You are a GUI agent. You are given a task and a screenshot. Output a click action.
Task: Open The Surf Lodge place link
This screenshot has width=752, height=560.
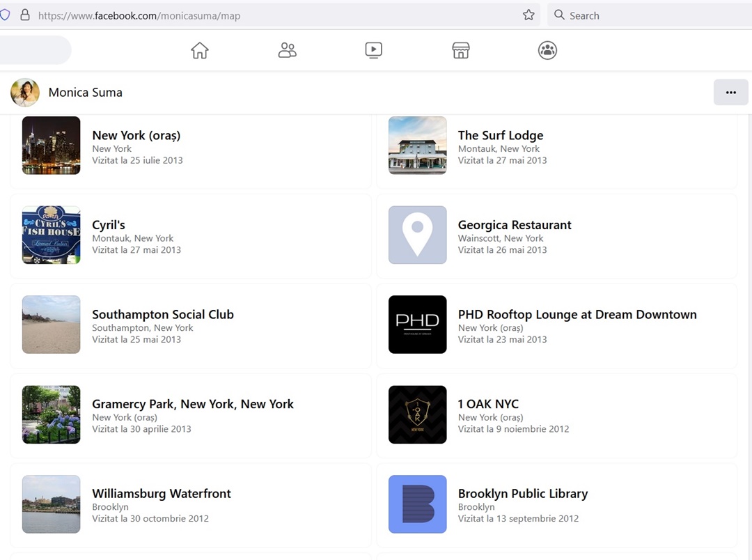500,136
